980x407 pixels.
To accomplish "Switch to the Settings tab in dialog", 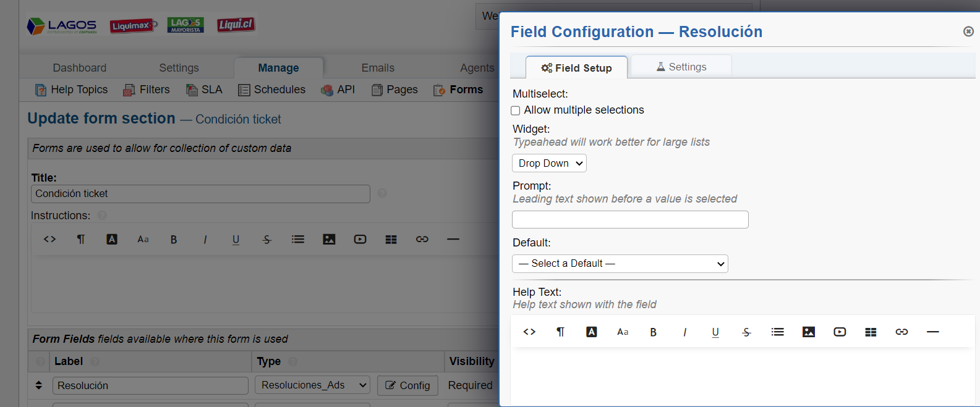I will pyautogui.click(x=681, y=67).
